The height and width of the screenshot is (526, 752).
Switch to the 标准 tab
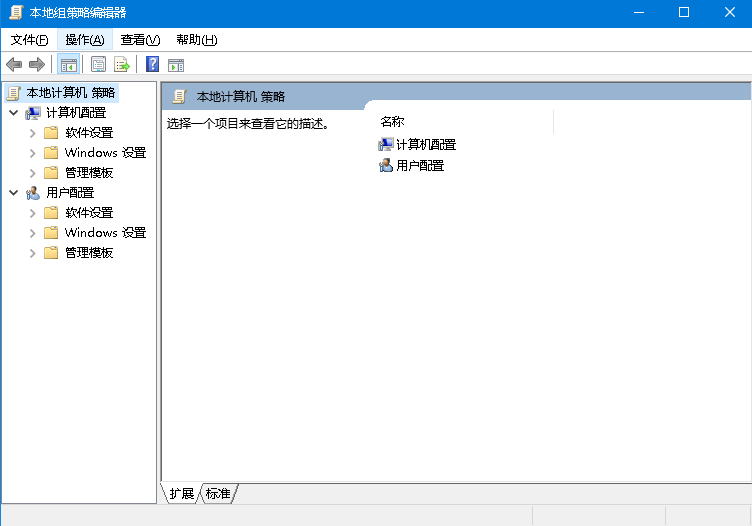218,494
